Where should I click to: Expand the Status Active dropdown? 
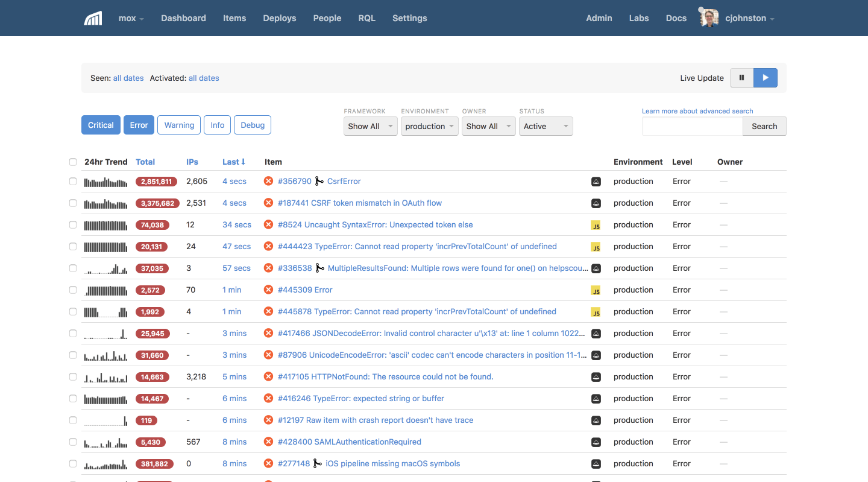tap(546, 126)
